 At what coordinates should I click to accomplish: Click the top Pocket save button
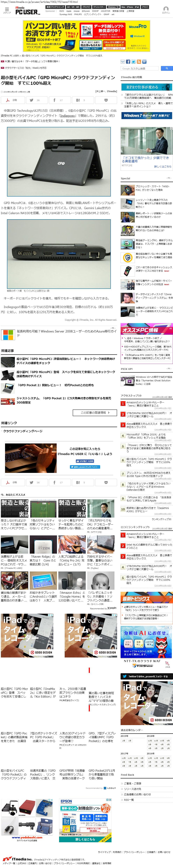(106, 100)
